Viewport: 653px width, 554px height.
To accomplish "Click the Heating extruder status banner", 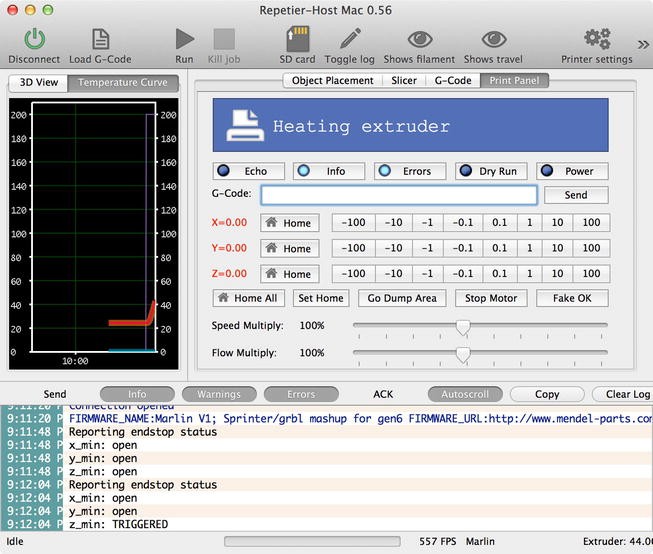I will 411,125.
